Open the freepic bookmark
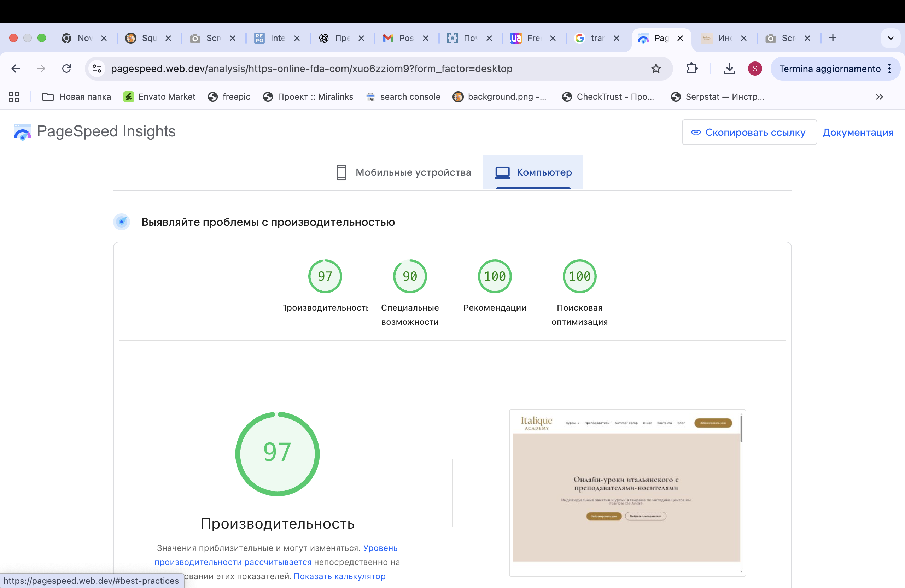The width and height of the screenshot is (905, 588). pyautogui.click(x=229, y=97)
